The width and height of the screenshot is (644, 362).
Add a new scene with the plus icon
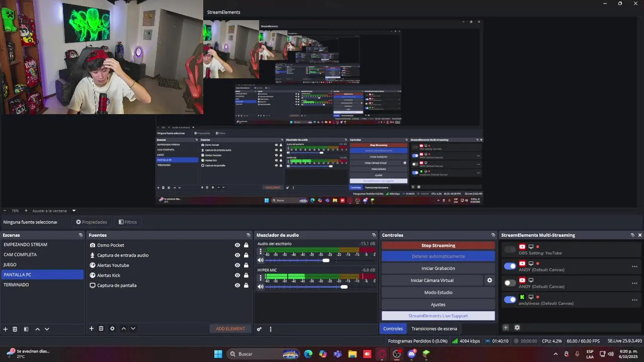pos(6,329)
